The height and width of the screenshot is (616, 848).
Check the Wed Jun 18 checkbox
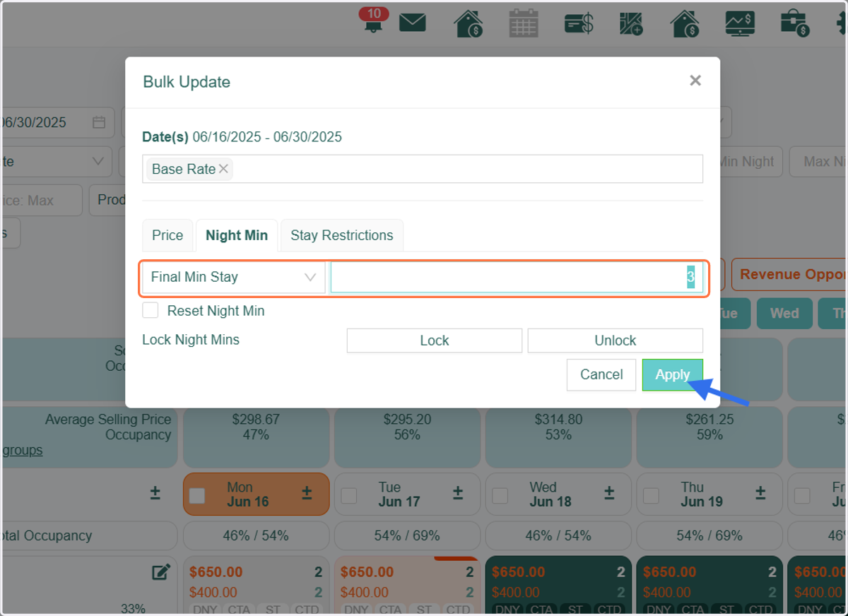pos(500,496)
